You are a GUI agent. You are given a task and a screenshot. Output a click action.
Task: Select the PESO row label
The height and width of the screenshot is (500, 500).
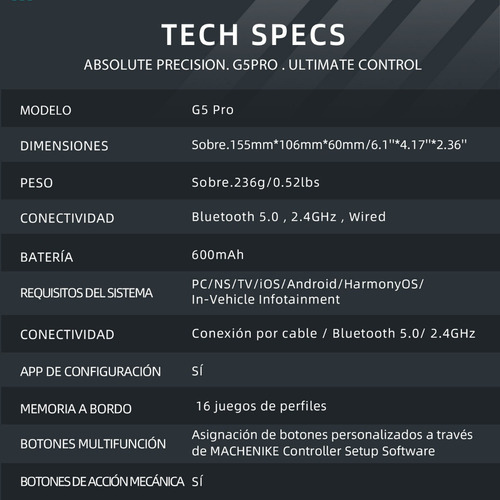click(36, 183)
